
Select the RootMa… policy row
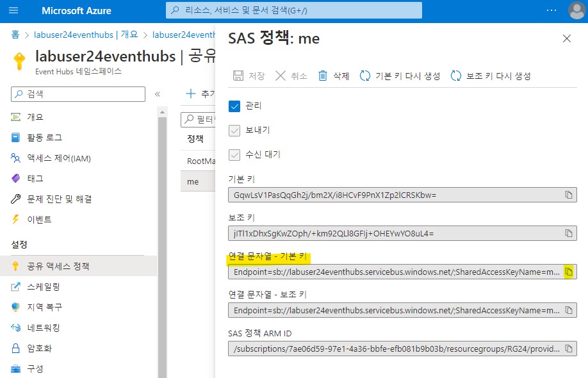click(198, 161)
